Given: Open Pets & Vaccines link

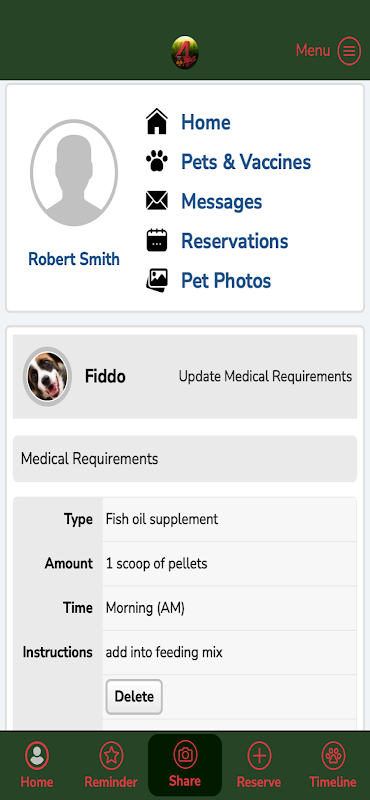Looking at the screenshot, I should (x=246, y=162).
